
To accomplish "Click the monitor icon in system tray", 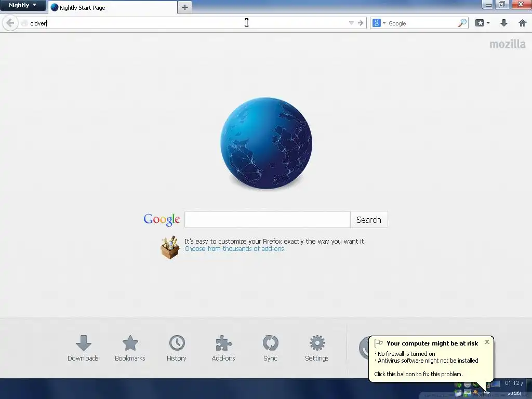I will [x=495, y=384].
